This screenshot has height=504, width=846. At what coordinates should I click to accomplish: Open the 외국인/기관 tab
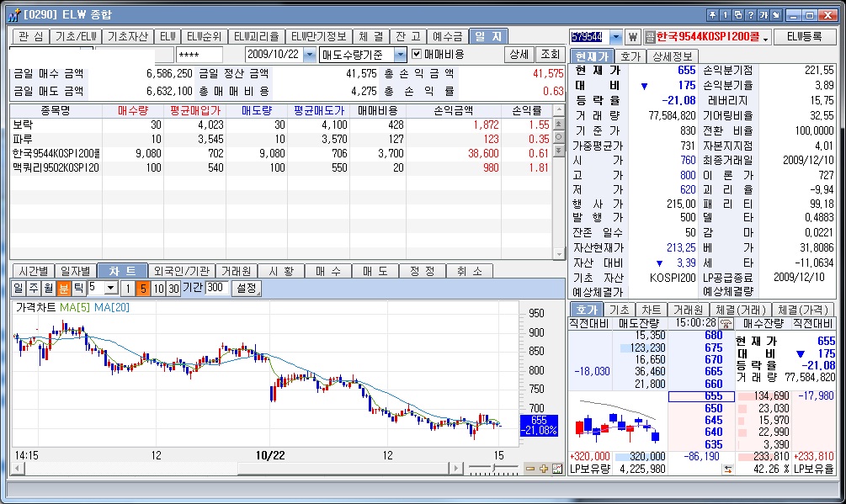click(181, 271)
